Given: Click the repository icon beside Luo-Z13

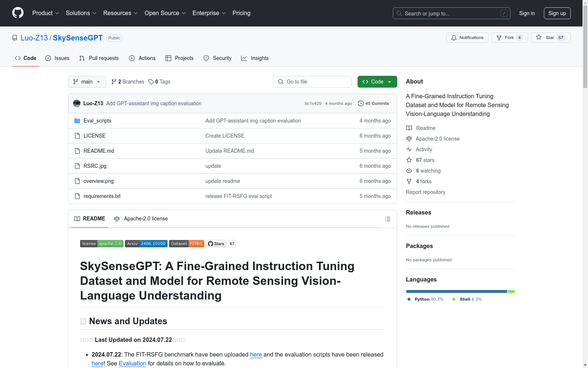Looking at the screenshot, I should click(15, 38).
